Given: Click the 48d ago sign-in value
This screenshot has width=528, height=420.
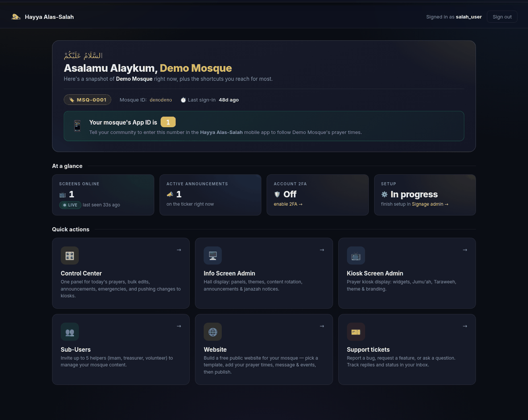Looking at the screenshot, I should click(229, 100).
